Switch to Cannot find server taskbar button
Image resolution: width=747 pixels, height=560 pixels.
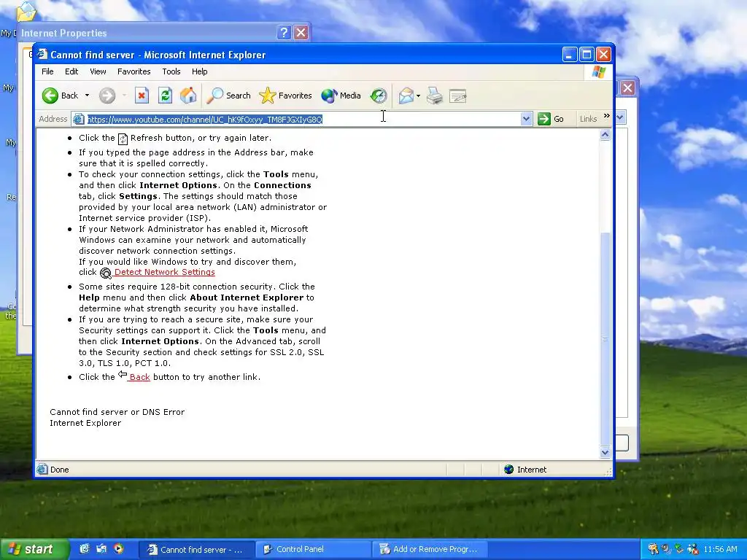click(196, 549)
